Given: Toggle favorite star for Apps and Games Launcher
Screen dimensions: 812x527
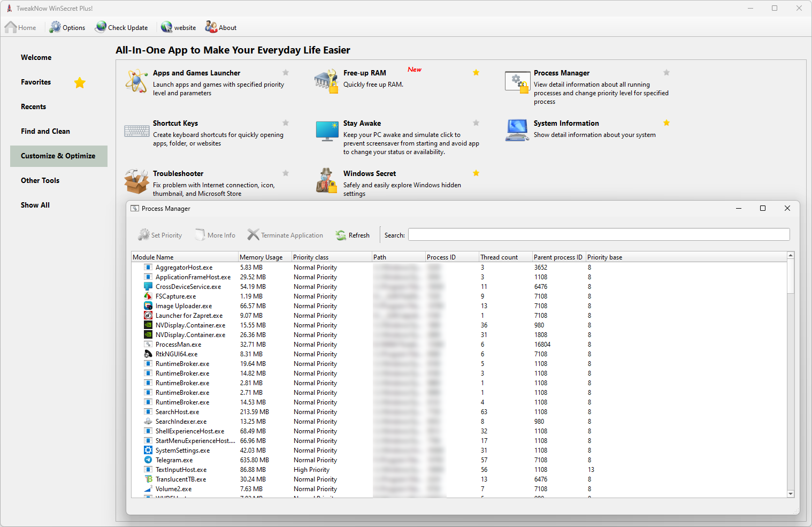Looking at the screenshot, I should pyautogui.click(x=286, y=73).
